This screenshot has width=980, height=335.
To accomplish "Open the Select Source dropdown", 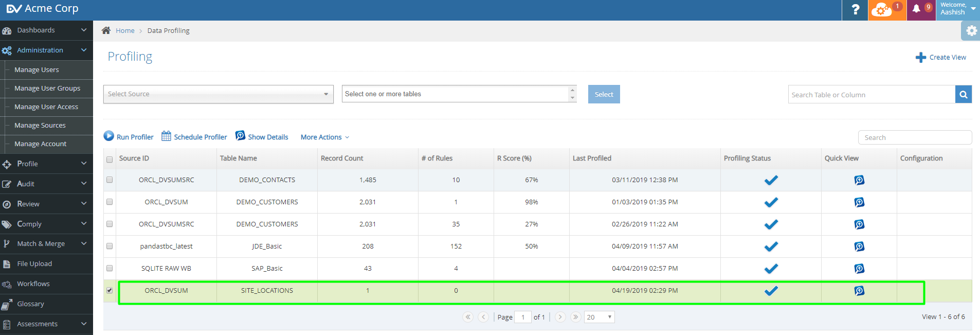I will (219, 94).
